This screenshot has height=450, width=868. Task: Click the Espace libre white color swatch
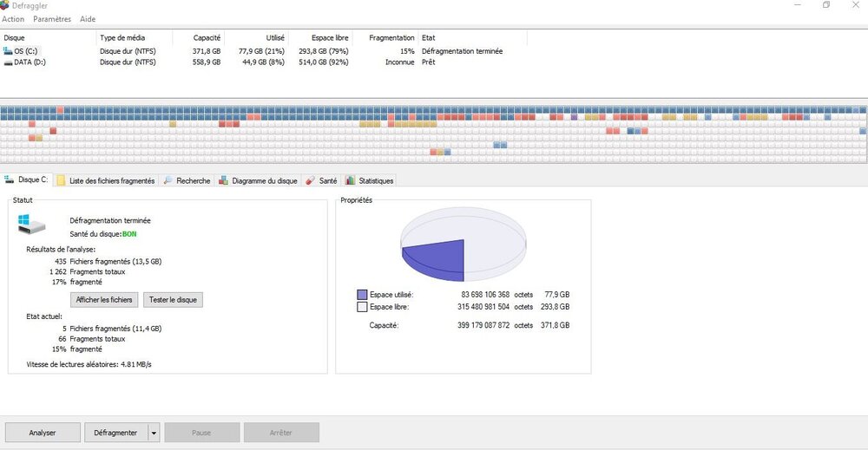pos(362,307)
